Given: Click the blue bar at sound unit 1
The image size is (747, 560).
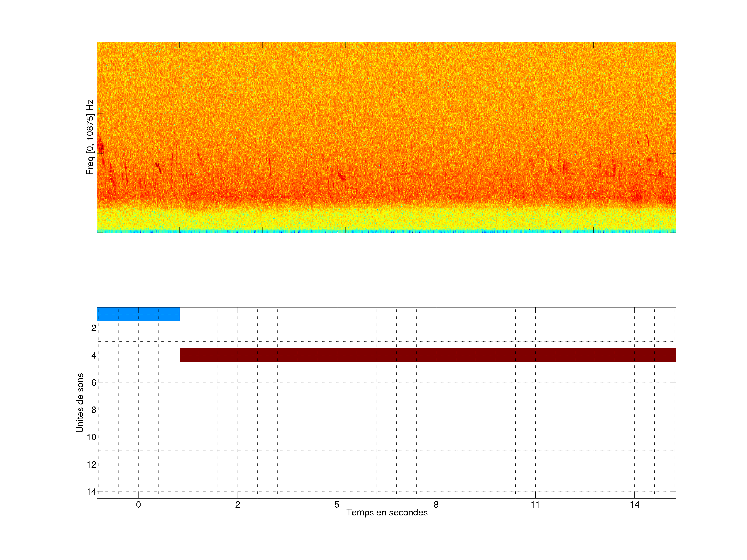Looking at the screenshot, I should [138, 314].
